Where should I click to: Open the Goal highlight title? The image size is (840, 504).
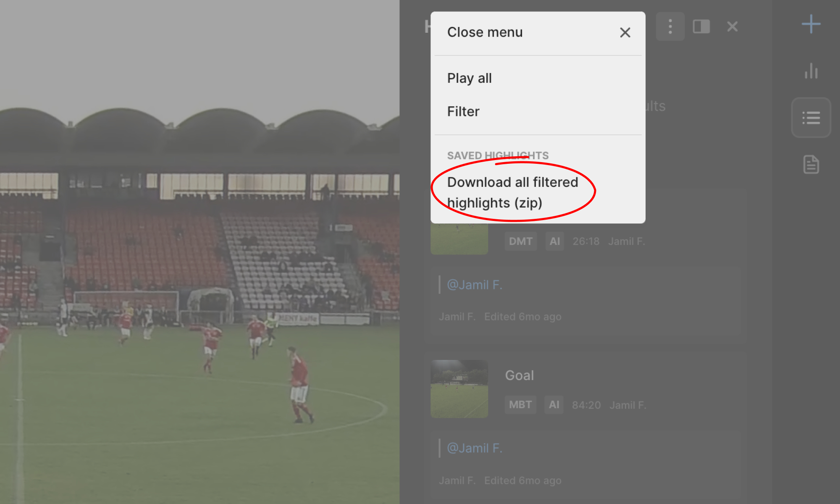(520, 375)
